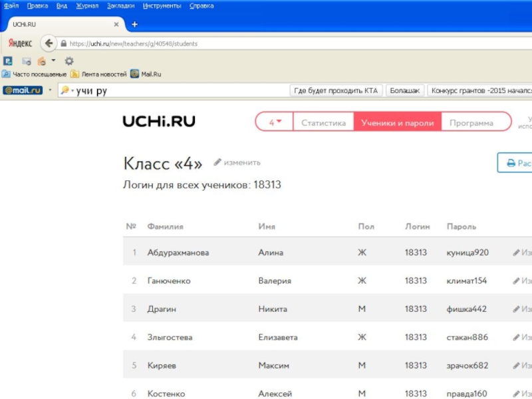Click the mail envelope toolbar icon

[27, 61]
